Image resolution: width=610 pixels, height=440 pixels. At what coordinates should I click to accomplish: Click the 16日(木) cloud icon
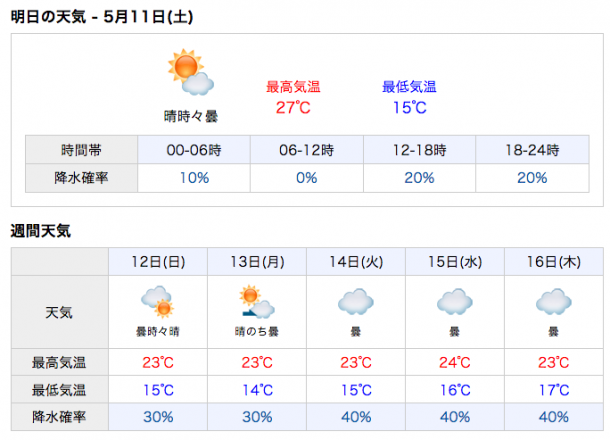[x=554, y=302]
